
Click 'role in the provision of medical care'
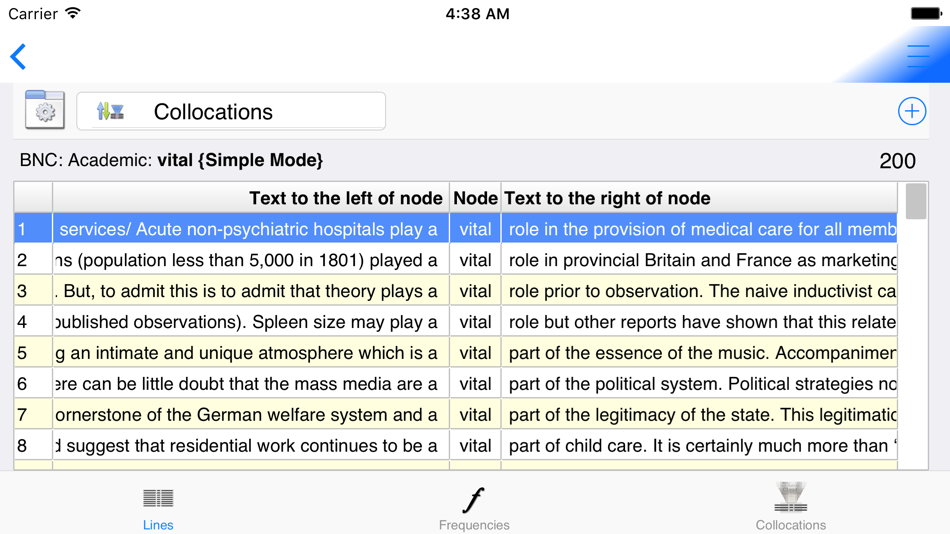(x=699, y=229)
